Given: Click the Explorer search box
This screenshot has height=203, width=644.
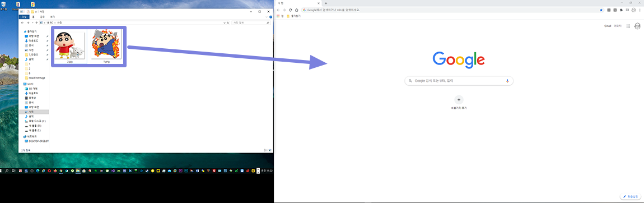Looking at the screenshot, I should [250, 23].
